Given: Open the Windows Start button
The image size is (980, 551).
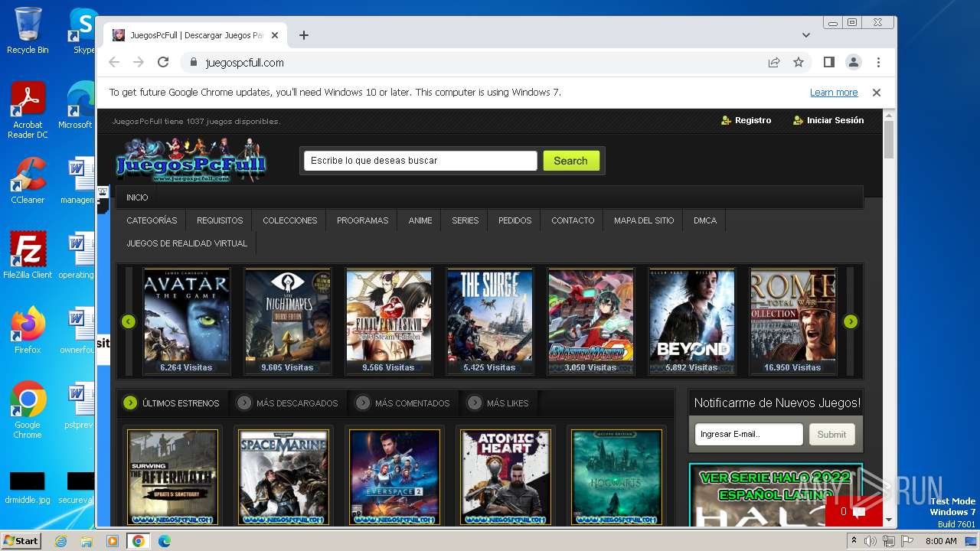Looking at the screenshot, I should pos(21,541).
